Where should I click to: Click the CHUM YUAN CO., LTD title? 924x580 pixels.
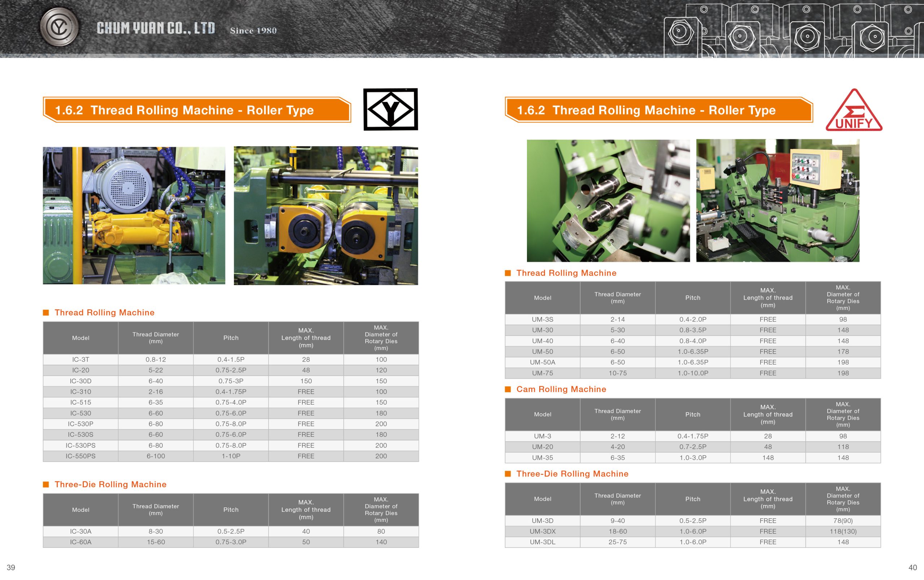tap(156, 29)
